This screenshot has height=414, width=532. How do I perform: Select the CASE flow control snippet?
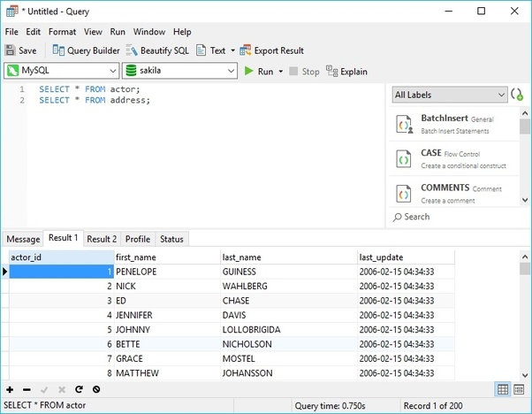pos(454,159)
